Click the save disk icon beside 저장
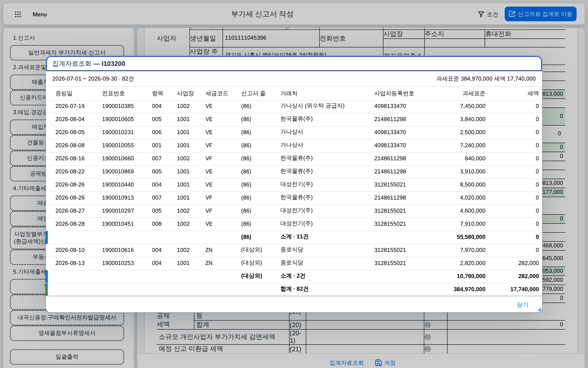The width and height of the screenshot is (588, 368). (x=378, y=363)
